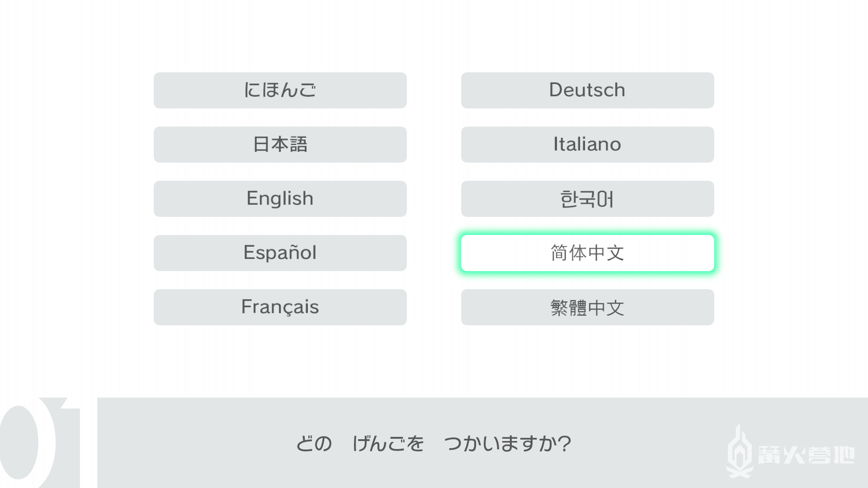Select Deutsch language button

pyautogui.click(x=587, y=90)
